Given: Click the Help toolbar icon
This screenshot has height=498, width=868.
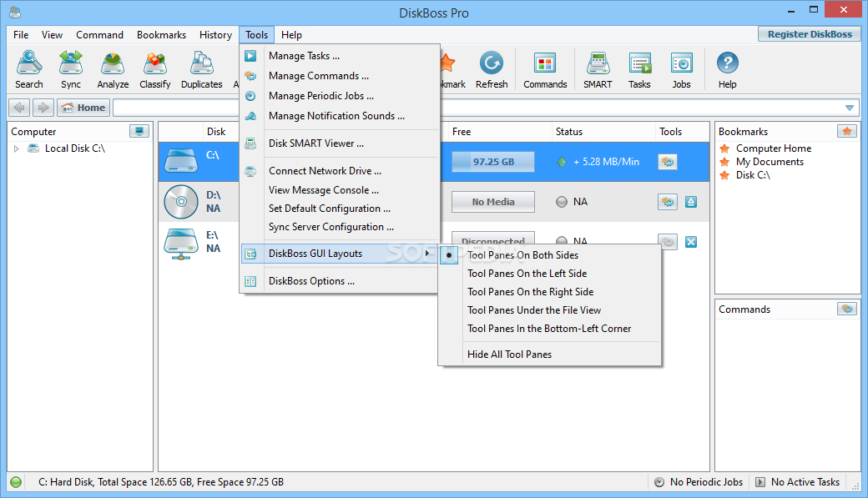Looking at the screenshot, I should point(728,69).
